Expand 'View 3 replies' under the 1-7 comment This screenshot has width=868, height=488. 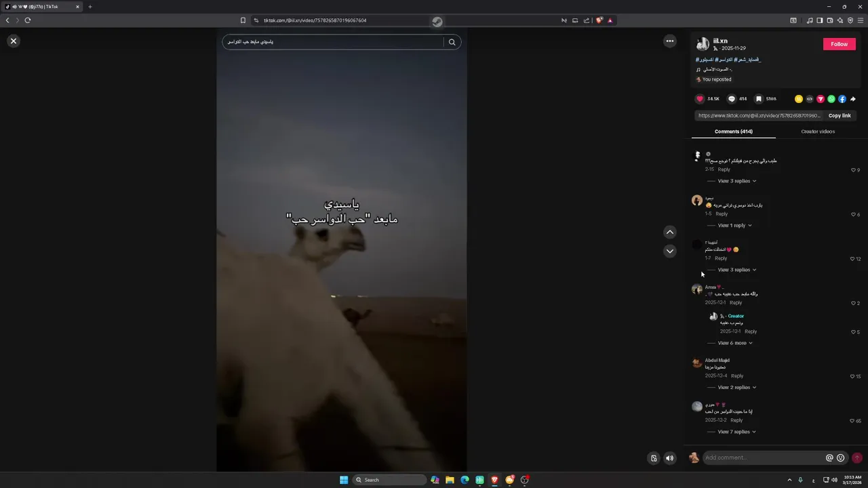click(x=737, y=270)
